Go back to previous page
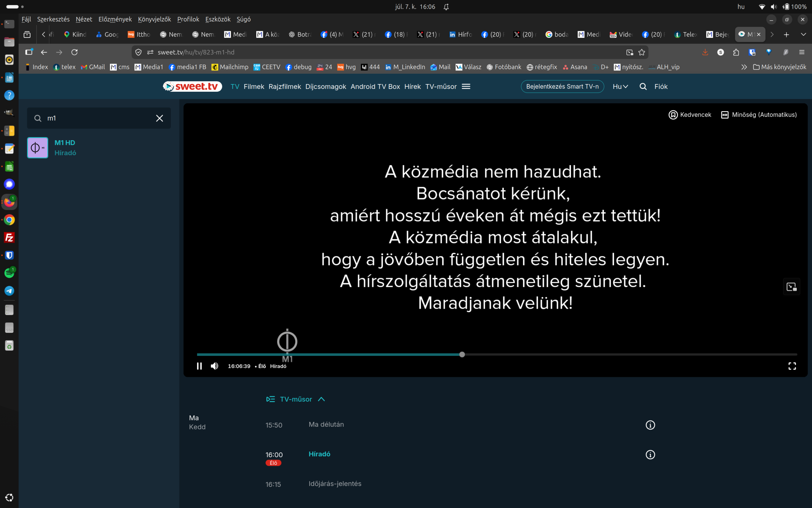 44,52
